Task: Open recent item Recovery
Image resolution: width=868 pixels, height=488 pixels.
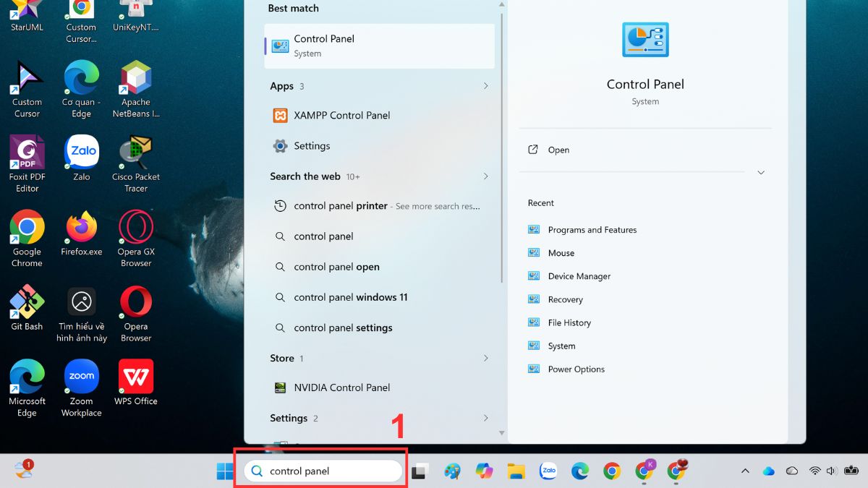Action: (x=556, y=299)
